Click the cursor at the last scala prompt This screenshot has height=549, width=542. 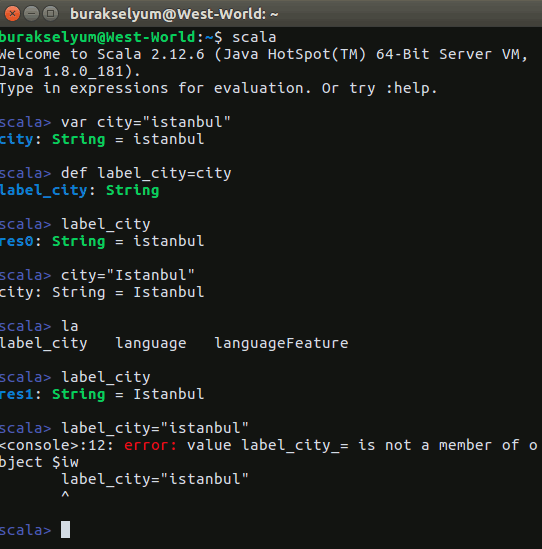(65, 529)
